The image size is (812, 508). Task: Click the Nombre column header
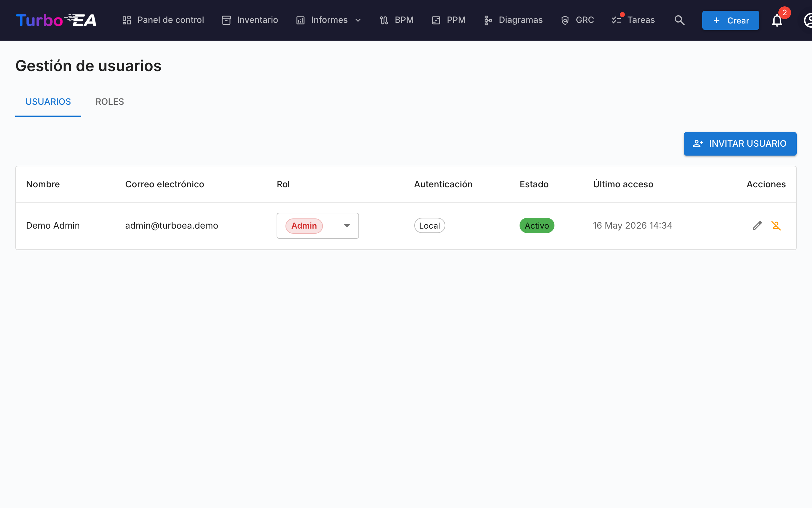click(43, 184)
